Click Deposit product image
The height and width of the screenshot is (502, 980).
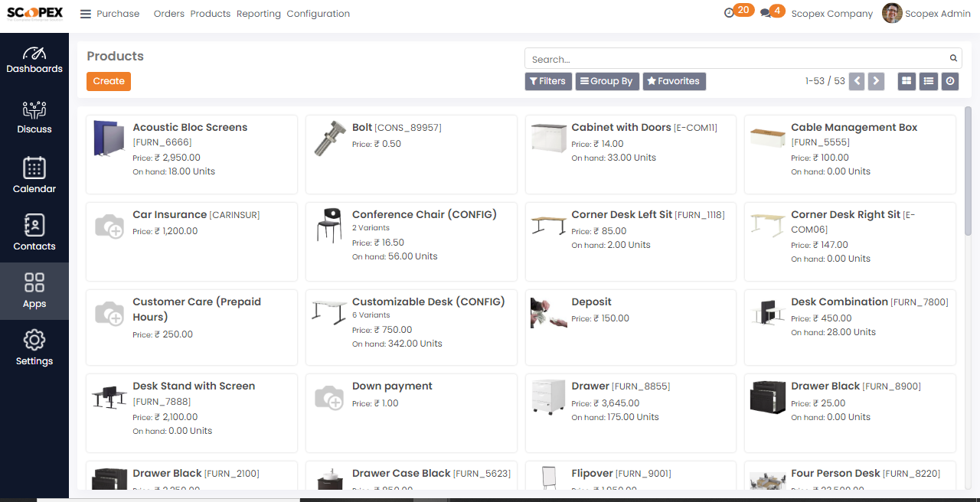(x=549, y=313)
